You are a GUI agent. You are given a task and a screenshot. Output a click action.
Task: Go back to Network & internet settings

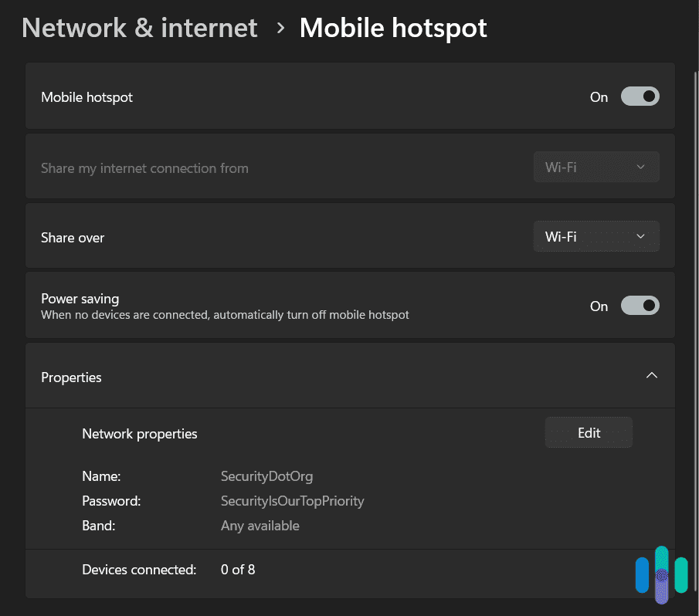coord(139,27)
